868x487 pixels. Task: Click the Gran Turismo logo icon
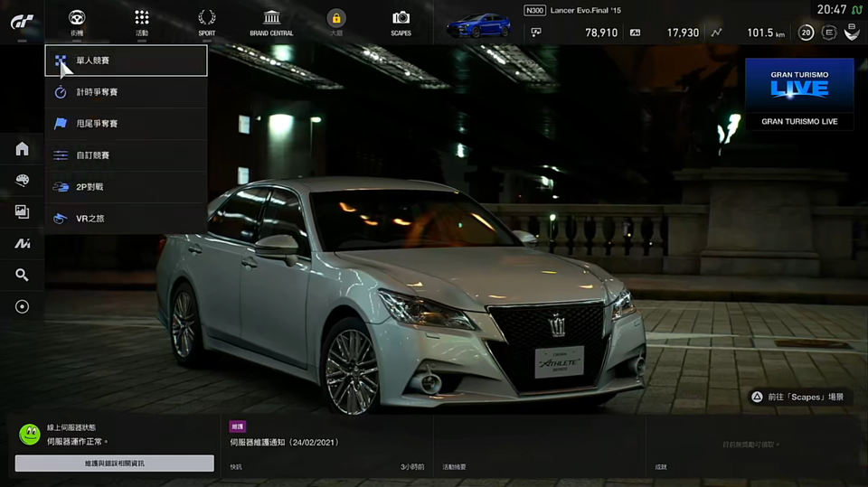pyautogui.click(x=22, y=22)
